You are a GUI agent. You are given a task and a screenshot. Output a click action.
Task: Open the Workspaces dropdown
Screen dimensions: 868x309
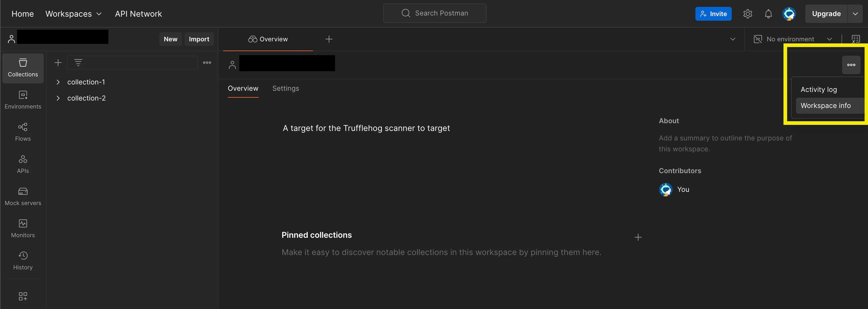73,14
